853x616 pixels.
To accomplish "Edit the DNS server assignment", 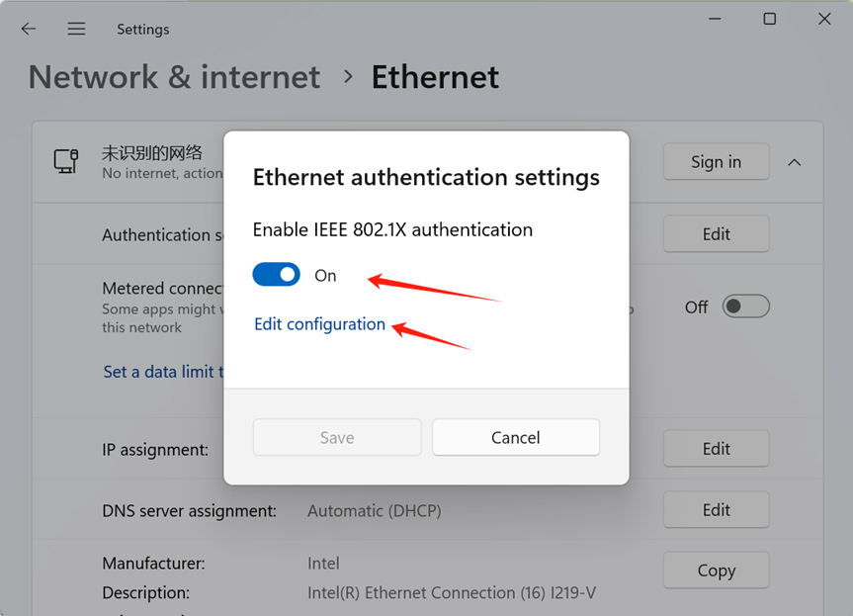I will [716, 510].
